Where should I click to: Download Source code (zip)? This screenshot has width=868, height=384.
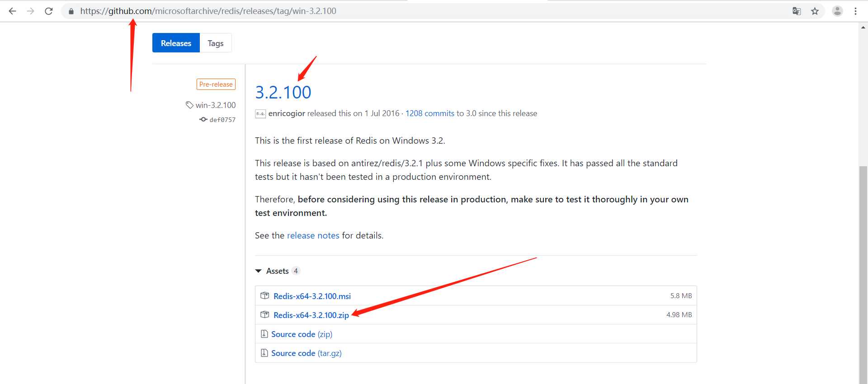click(302, 334)
